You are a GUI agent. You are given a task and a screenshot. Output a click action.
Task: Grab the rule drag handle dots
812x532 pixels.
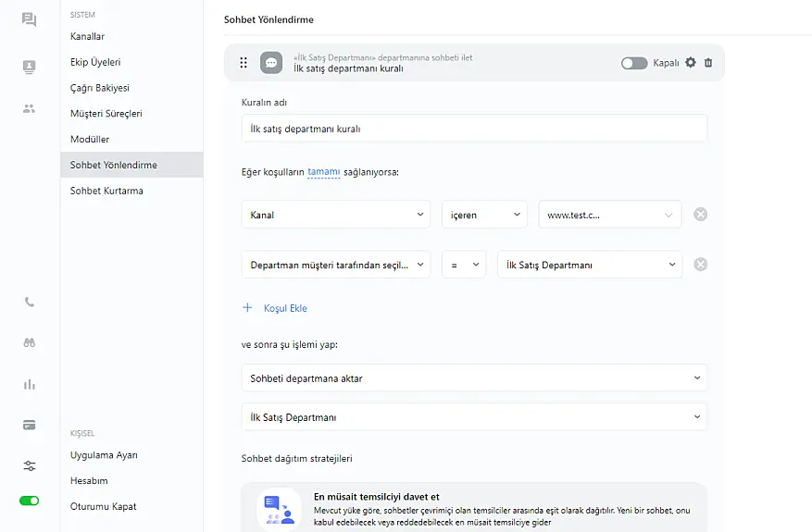tap(244, 63)
